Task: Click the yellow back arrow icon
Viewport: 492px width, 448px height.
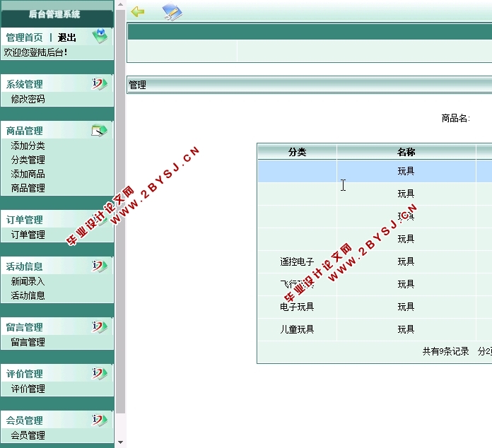Action: pyautogui.click(x=137, y=12)
